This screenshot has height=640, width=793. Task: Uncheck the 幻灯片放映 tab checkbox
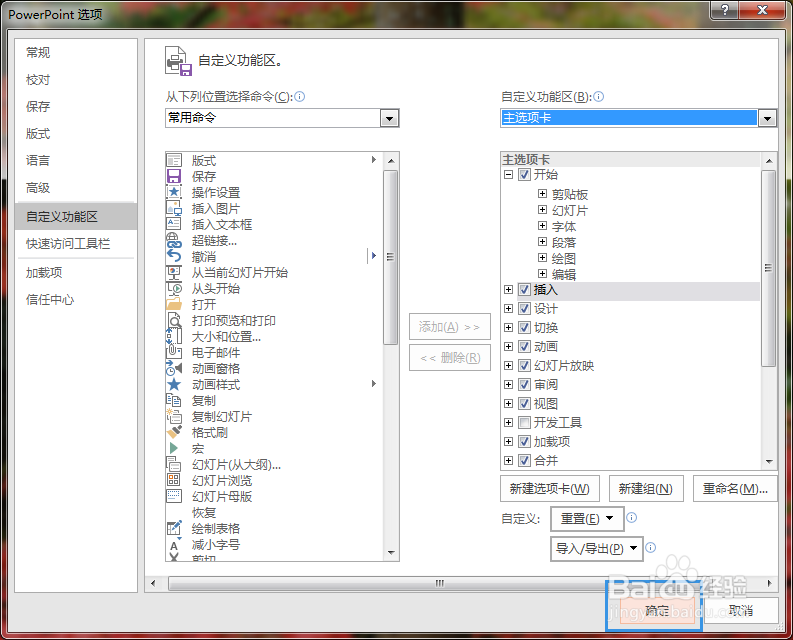pos(524,366)
